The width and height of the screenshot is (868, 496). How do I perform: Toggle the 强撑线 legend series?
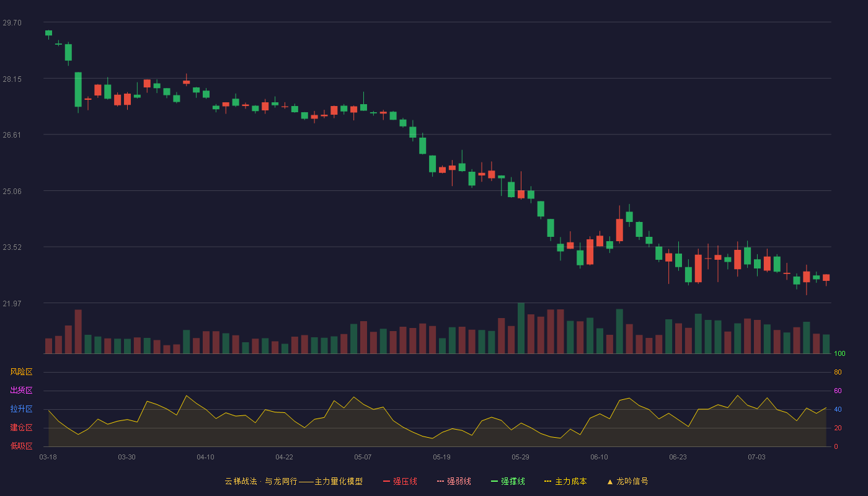click(508, 481)
